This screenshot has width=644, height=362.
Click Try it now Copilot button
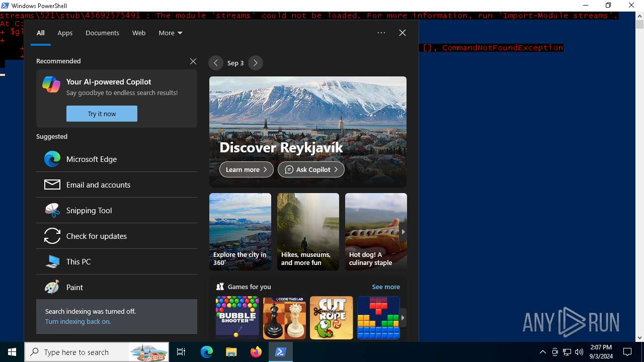pos(102,114)
